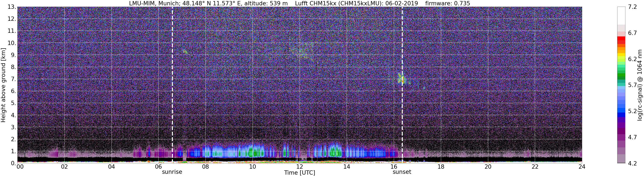Viewport: 644px width, 177px height.
Task: Click the '4.7' colorbar tick value
Action: click(632, 137)
